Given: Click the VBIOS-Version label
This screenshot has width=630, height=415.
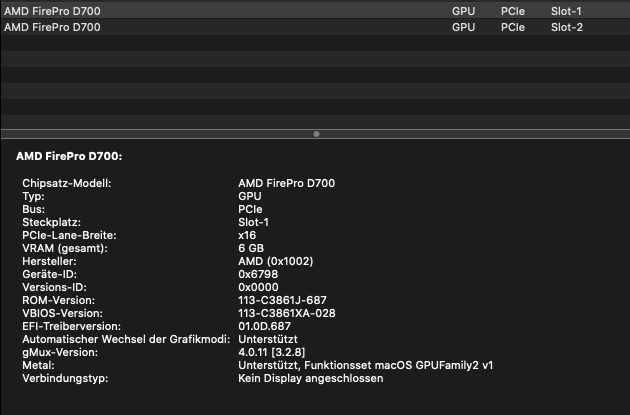Looking at the screenshot, I should [62, 313].
